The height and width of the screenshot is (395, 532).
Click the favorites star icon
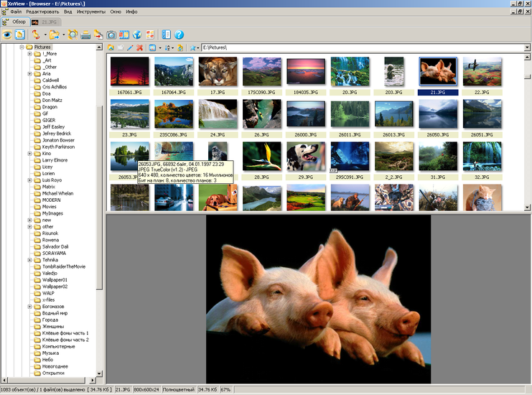[x=192, y=48]
